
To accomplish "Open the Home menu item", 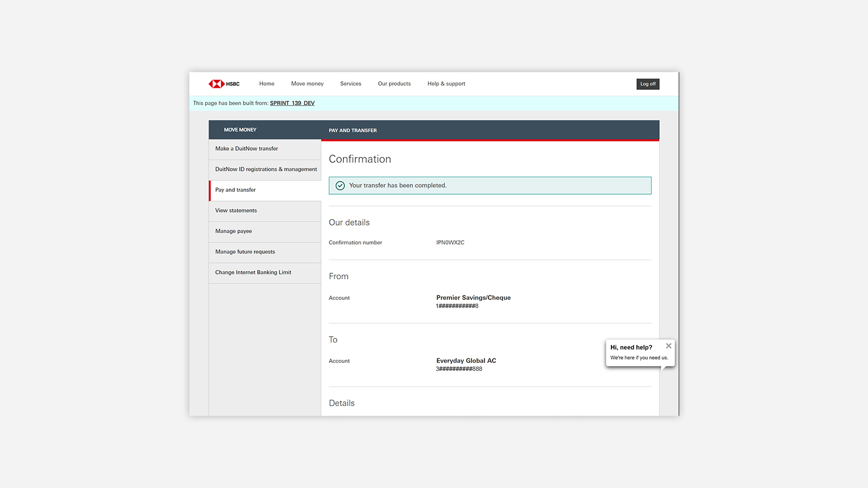I will coord(266,84).
